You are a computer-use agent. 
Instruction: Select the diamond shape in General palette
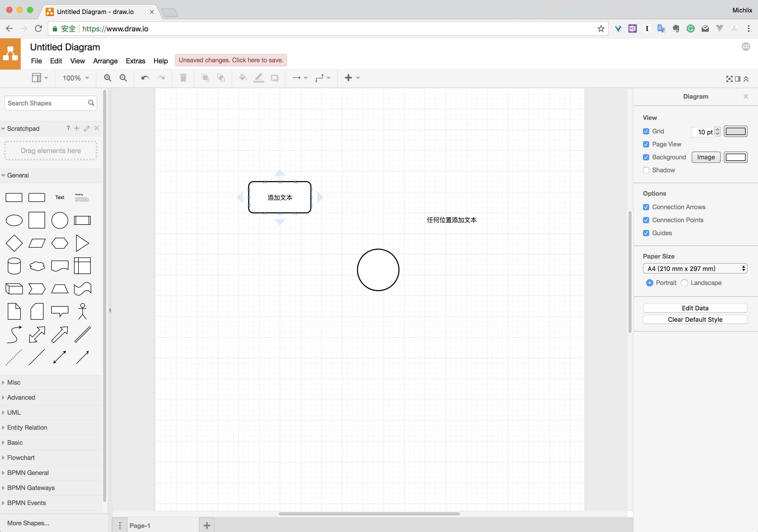(14, 243)
